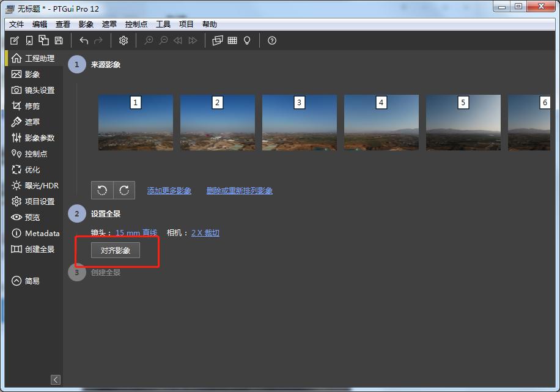Open the 控制点 menu in menu bar
The width and height of the screenshot is (560, 392).
tap(136, 24)
